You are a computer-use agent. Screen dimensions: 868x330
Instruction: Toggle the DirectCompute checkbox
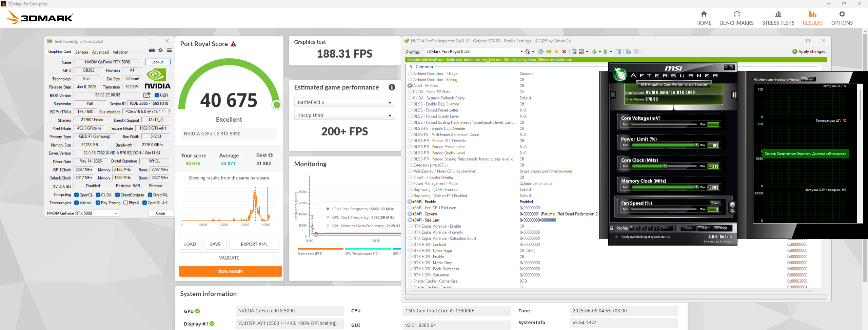click(x=117, y=195)
